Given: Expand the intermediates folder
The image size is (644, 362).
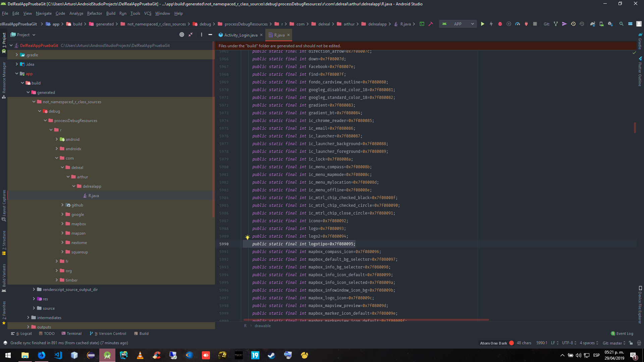Looking at the screenshot, I should coord(28,317).
